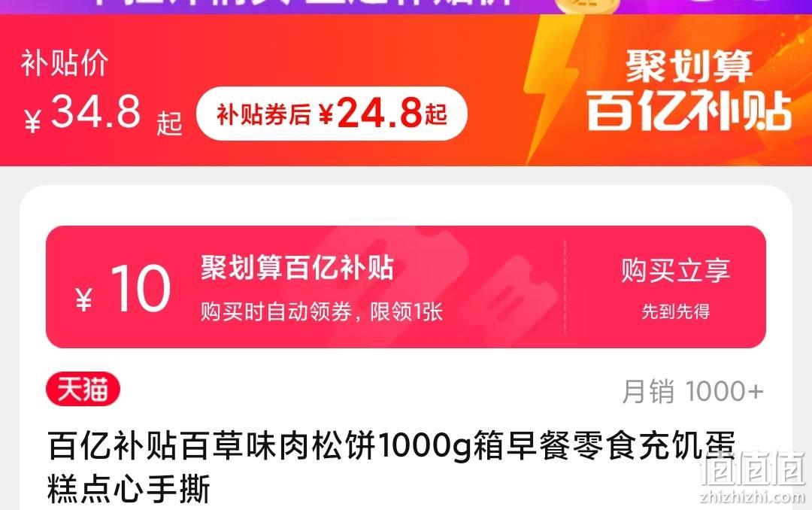Tap the 值值值 watermark logo

pos(753,468)
